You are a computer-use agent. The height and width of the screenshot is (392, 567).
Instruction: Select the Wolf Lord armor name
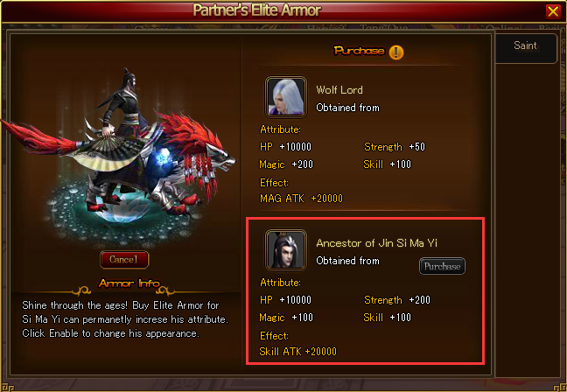(x=339, y=89)
